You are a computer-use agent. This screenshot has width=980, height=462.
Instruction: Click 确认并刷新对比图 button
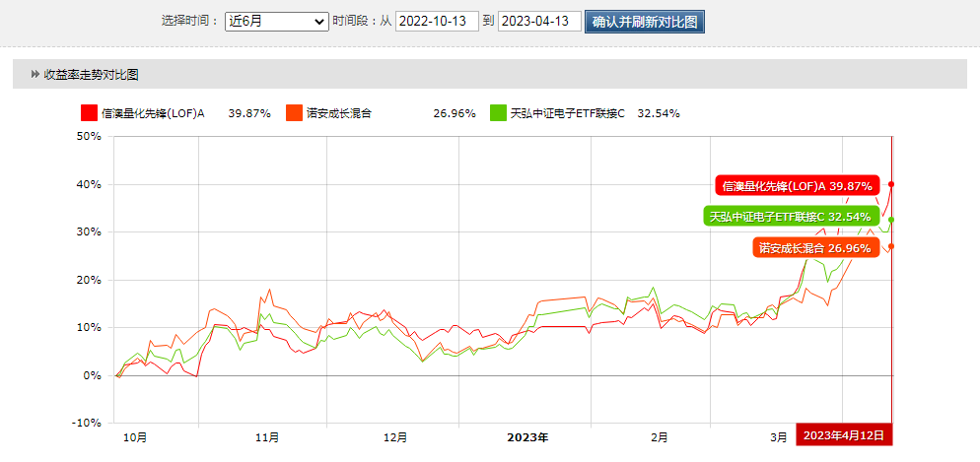[645, 22]
